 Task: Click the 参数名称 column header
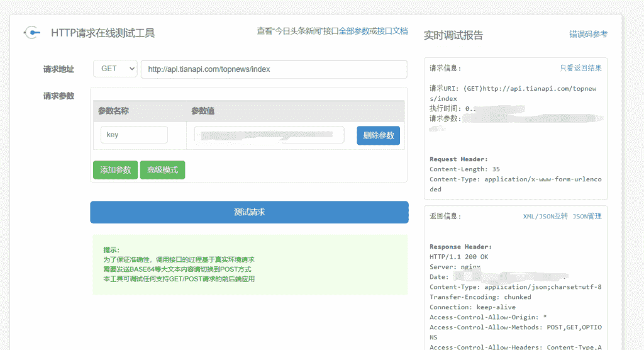pos(113,111)
